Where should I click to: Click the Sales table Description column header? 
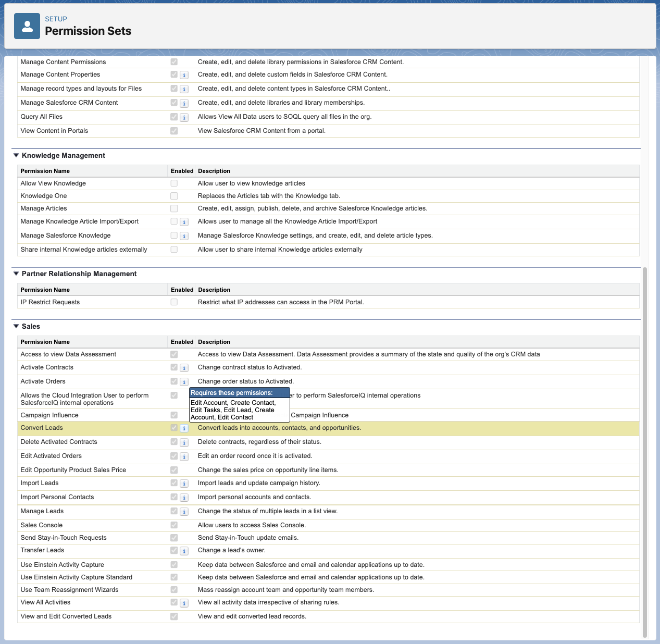[x=214, y=342]
